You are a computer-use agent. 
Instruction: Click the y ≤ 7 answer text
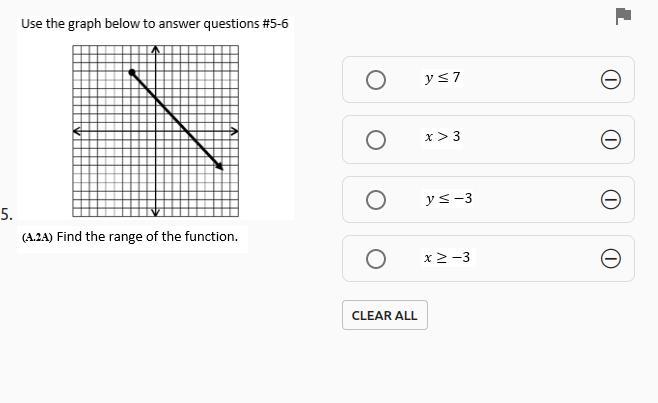(442, 78)
